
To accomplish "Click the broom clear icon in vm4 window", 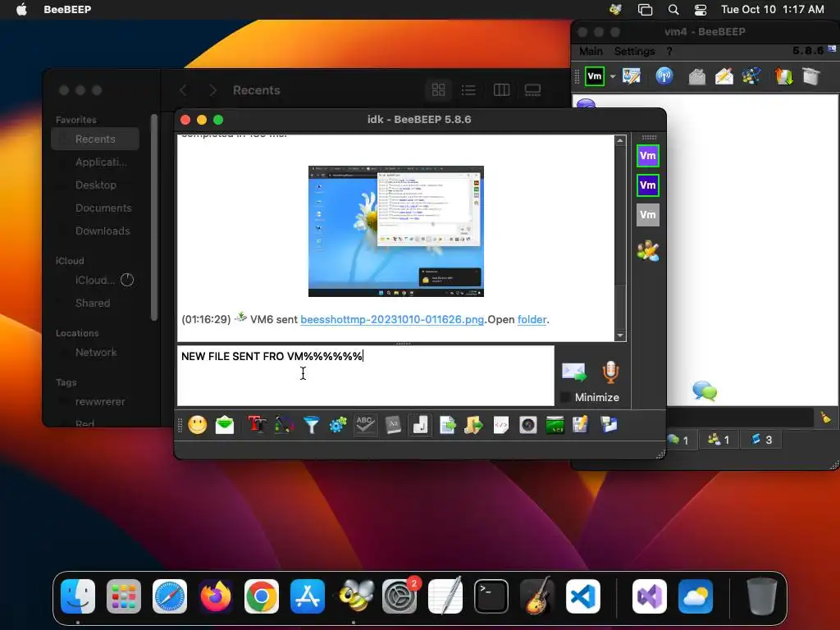I will 825,418.
